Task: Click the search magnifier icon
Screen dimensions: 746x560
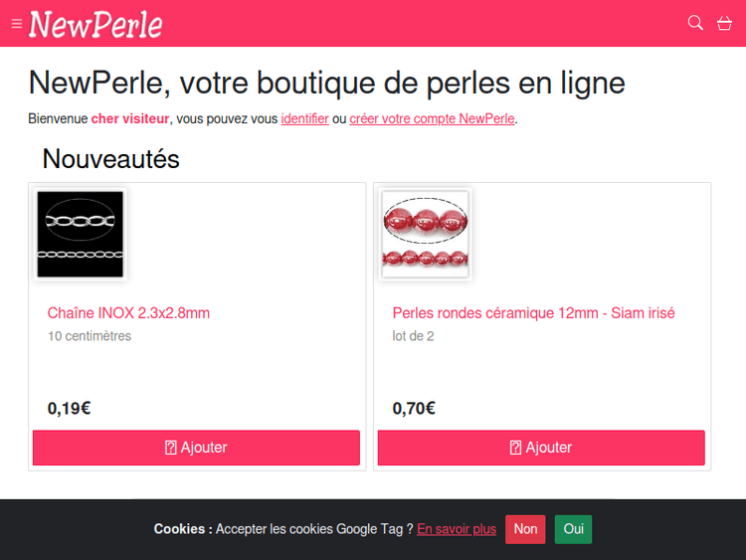Action: 695,23
